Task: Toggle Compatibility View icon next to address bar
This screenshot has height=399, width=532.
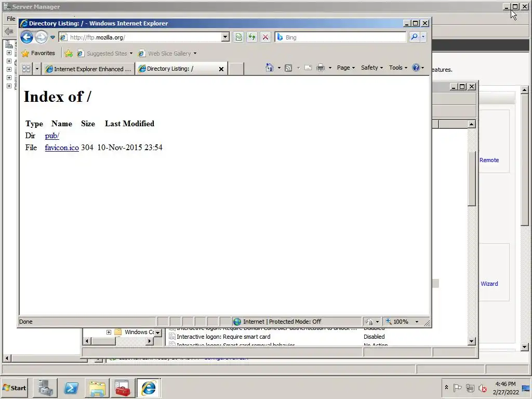Action: (239, 37)
